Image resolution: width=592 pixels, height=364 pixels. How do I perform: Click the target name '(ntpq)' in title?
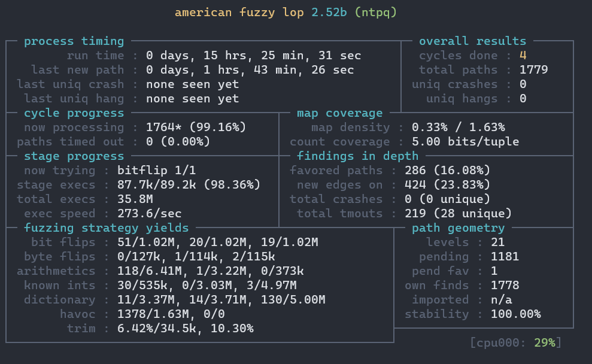tap(376, 13)
